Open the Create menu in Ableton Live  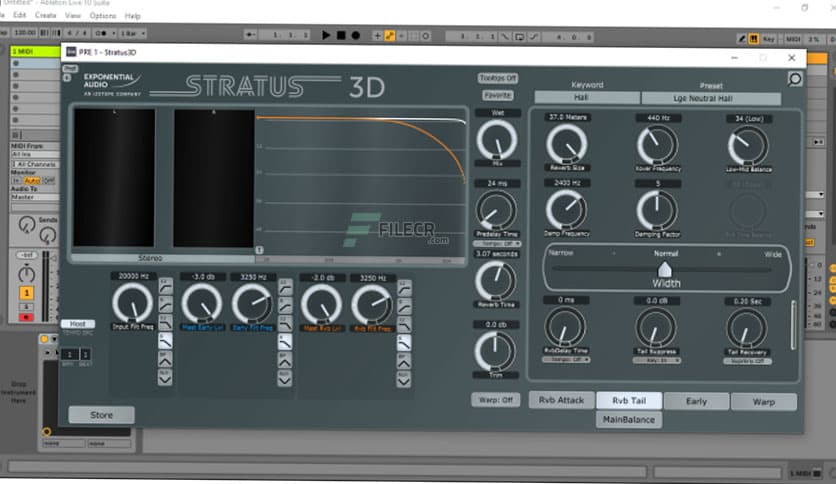[x=46, y=15]
